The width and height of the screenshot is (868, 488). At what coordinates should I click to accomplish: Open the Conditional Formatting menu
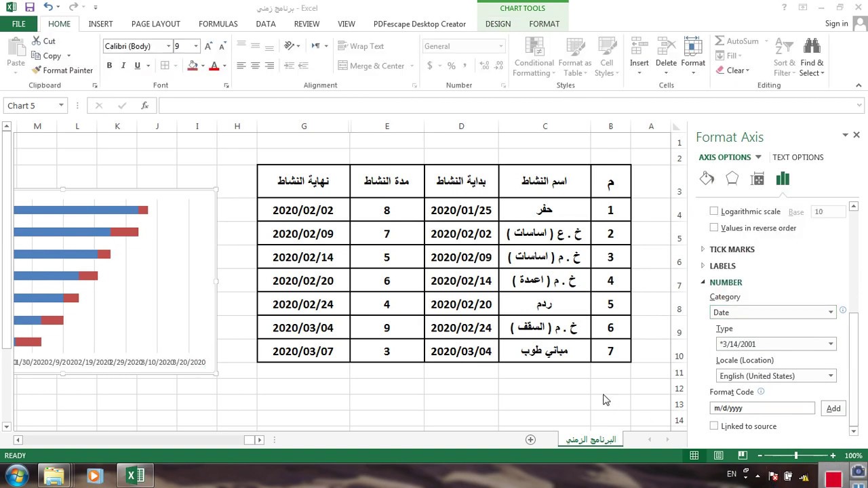[x=534, y=57]
